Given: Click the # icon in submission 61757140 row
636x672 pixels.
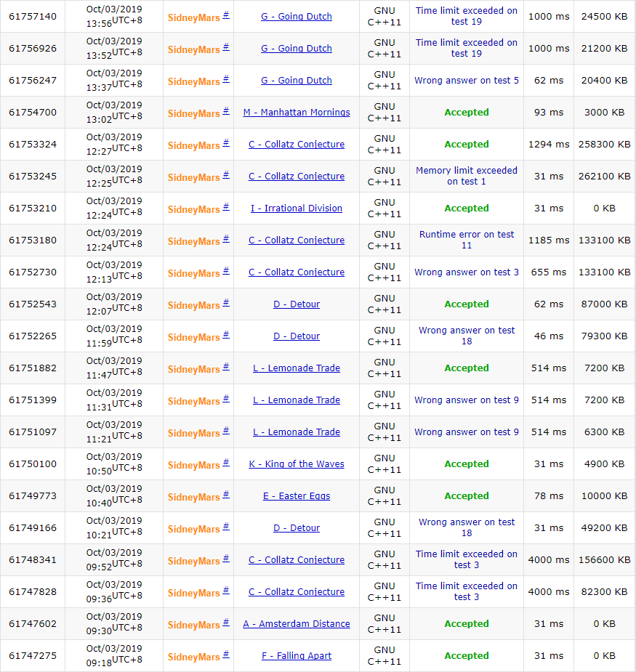Looking at the screenshot, I should 226,15.
